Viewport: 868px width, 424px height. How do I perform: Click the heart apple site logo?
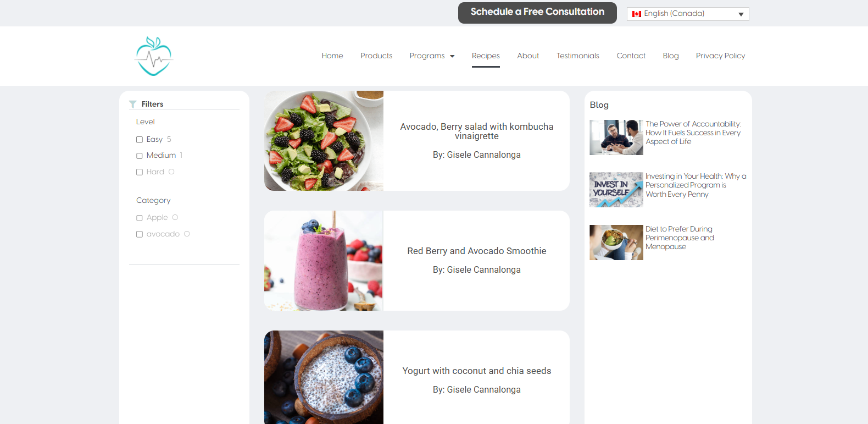pos(154,56)
